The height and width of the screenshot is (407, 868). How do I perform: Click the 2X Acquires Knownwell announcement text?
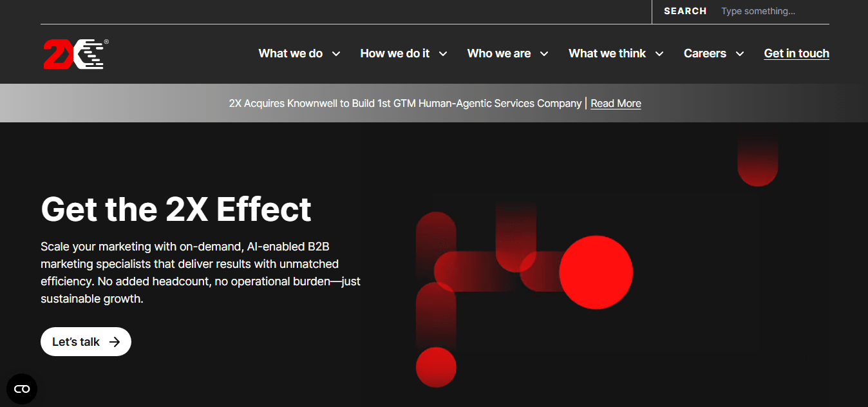(405, 103)
